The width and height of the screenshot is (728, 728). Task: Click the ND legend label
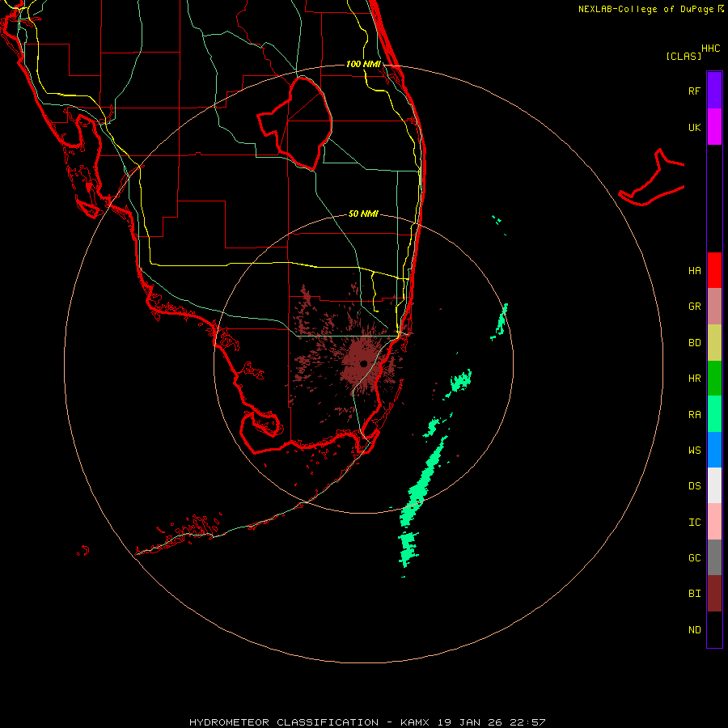(x=694, y=629)
